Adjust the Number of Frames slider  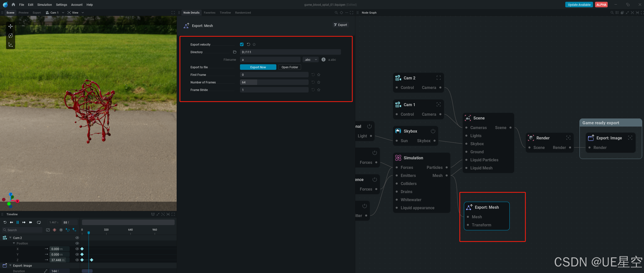click(274, 82)
